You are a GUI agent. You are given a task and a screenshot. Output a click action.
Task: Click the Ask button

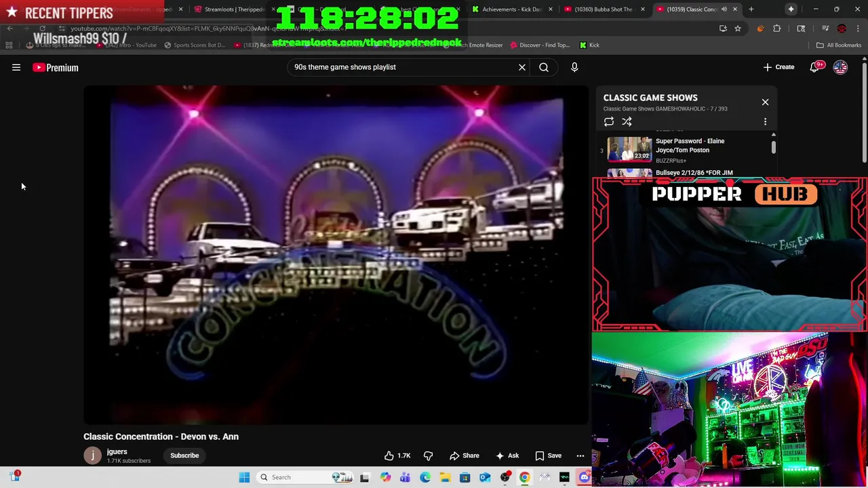point(507,455)
